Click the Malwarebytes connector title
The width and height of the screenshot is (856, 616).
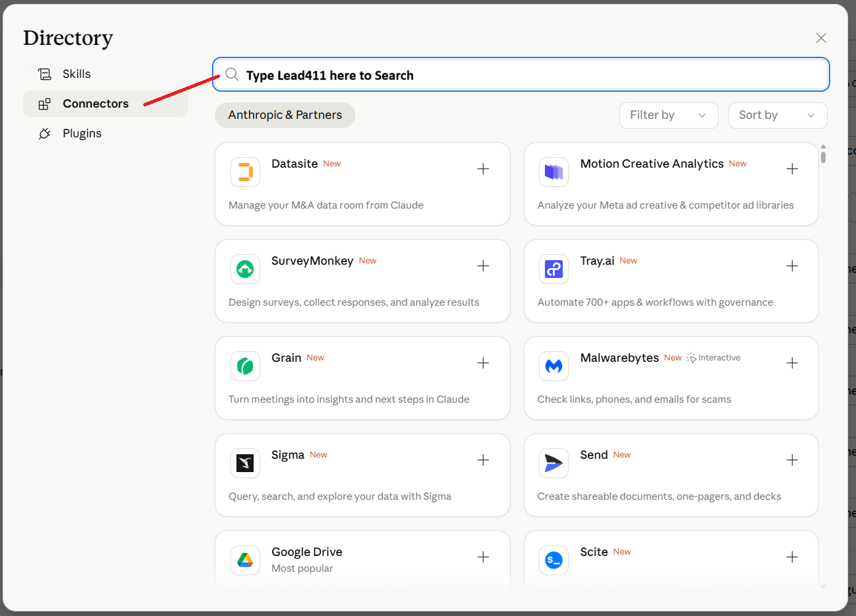[x=620, y=358]
